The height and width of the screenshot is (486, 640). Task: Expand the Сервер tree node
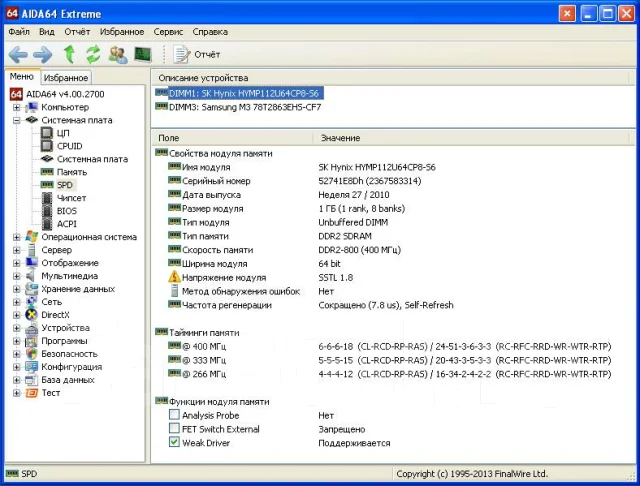16,250
